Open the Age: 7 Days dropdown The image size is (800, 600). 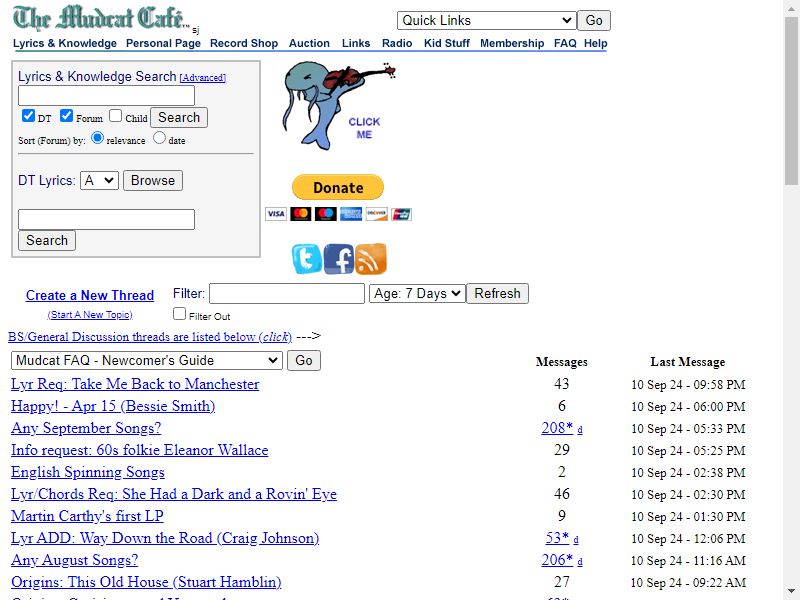pyautogui.click(x=417, y=294)
